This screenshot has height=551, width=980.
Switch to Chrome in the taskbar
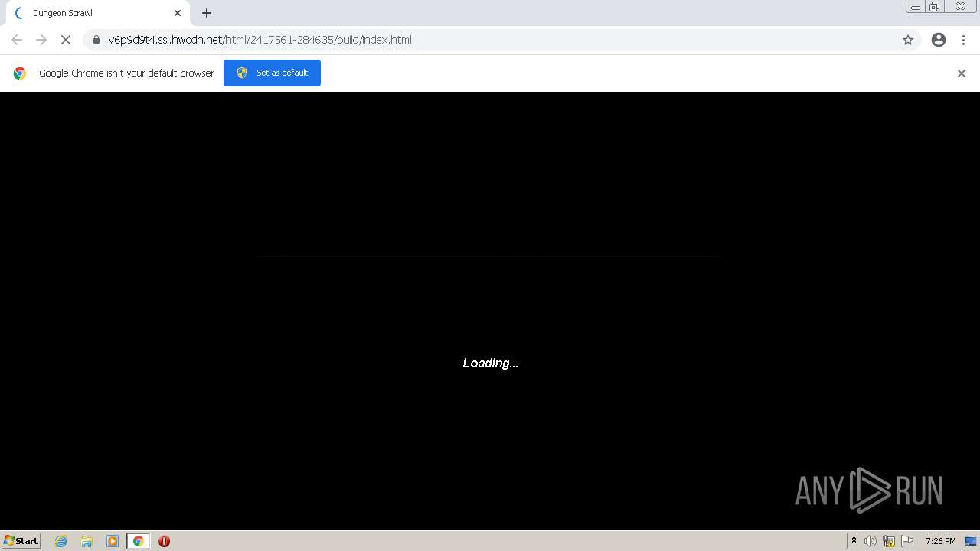click(139, 541)
